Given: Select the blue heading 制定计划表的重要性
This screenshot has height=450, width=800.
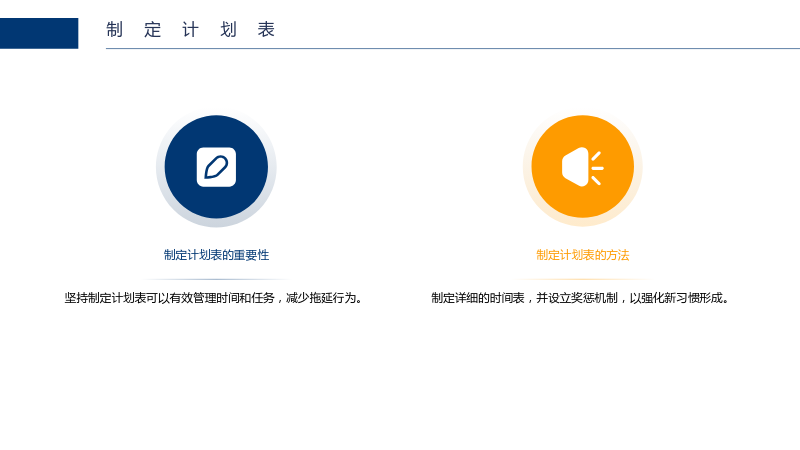Looking at the screenshot, I should coord(216,255).
